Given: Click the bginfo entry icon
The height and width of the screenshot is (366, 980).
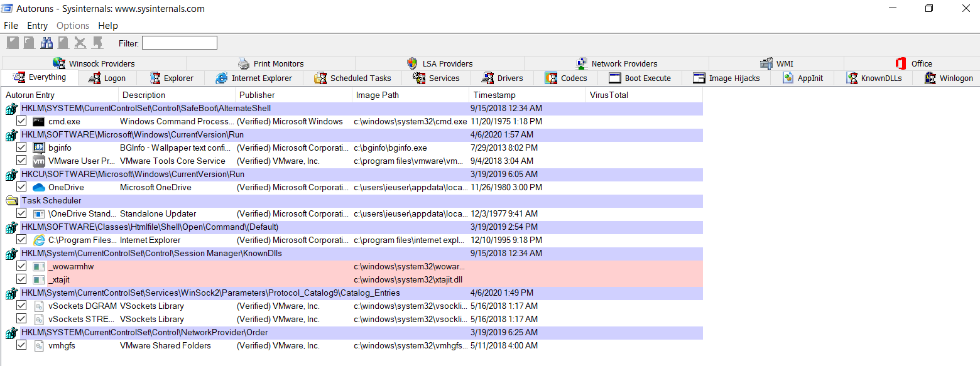Looking at the screenshot, I should [x=39, y=148].
